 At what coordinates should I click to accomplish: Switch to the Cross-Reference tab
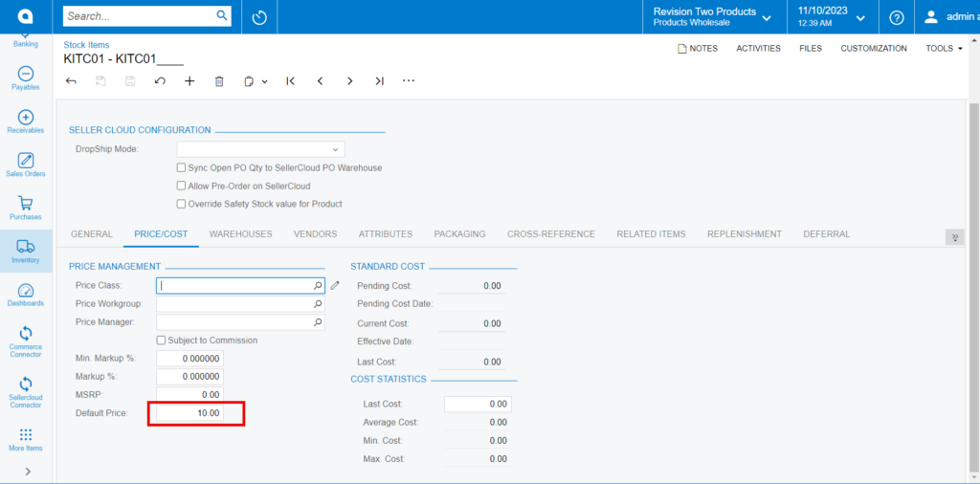point(551,234)
